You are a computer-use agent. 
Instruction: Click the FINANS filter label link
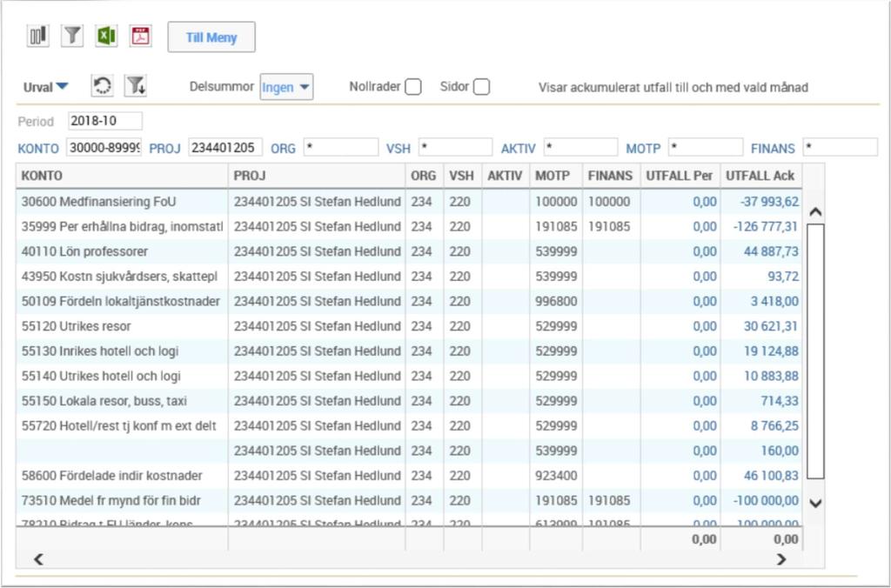point(773,149)
